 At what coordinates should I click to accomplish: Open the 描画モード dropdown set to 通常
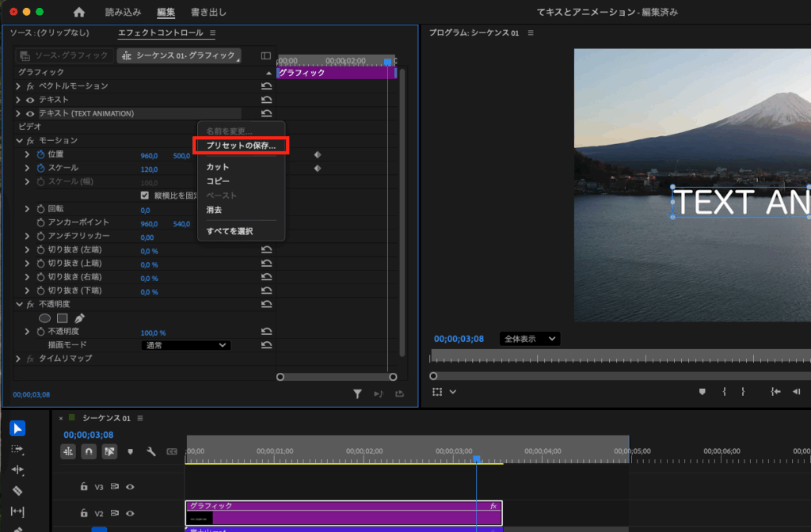pos(185,345)
